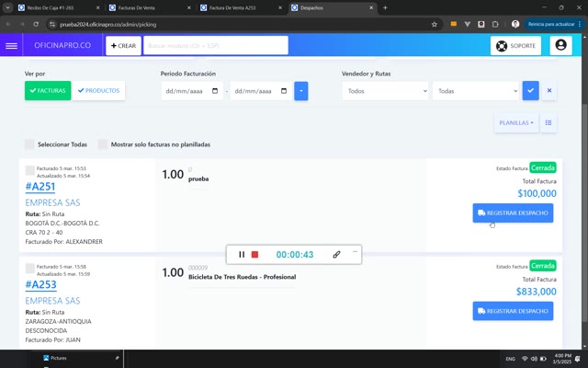The image size is (588, 368).
Task: Check the checkbox for invoice #A253
Action: click(30, 269)
